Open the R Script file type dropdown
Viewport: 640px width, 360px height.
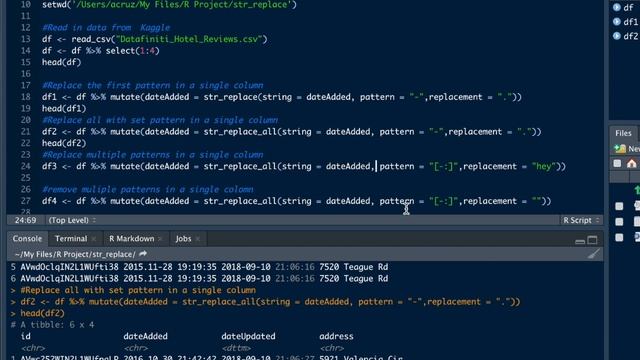581,220
